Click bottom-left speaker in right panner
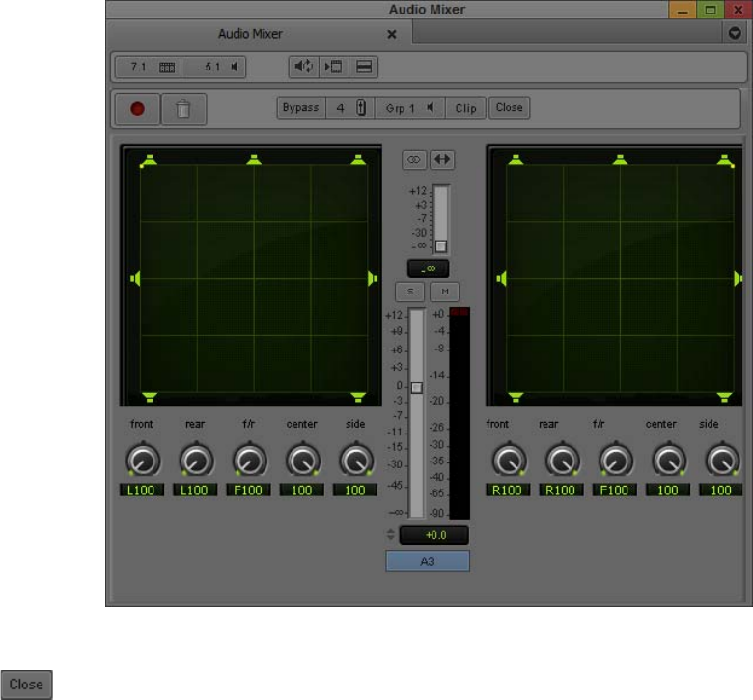 516,397
